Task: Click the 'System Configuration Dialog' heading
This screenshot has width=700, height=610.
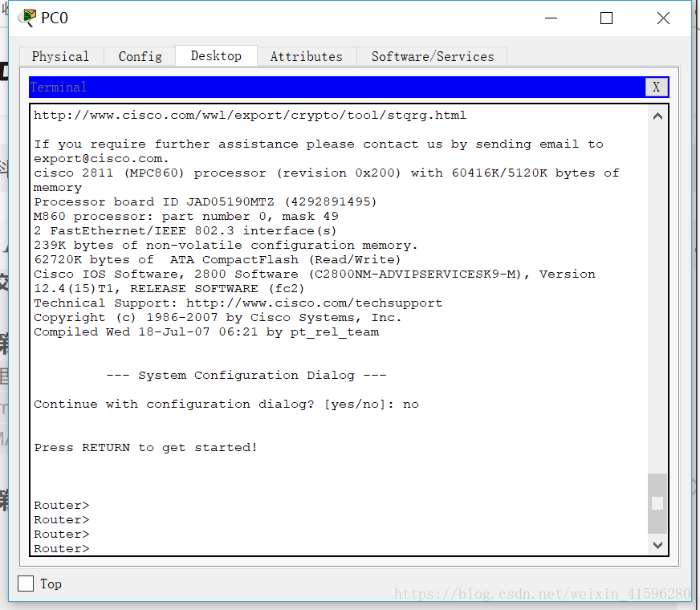Action: pos(246,376)
